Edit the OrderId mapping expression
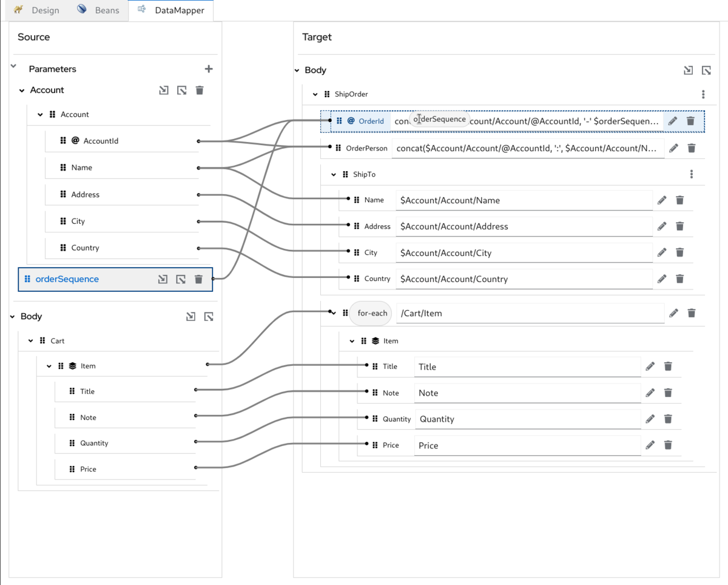Screen dimensions: 728x585 click(x=672, y=121)
